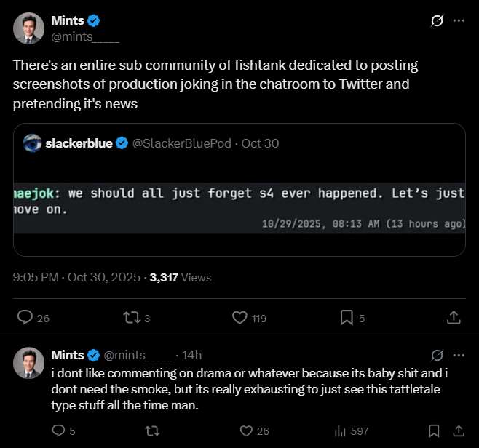Open the slackerblue quoted account name
The height and width of the screenshot is (448, 479).
point(79,143)
